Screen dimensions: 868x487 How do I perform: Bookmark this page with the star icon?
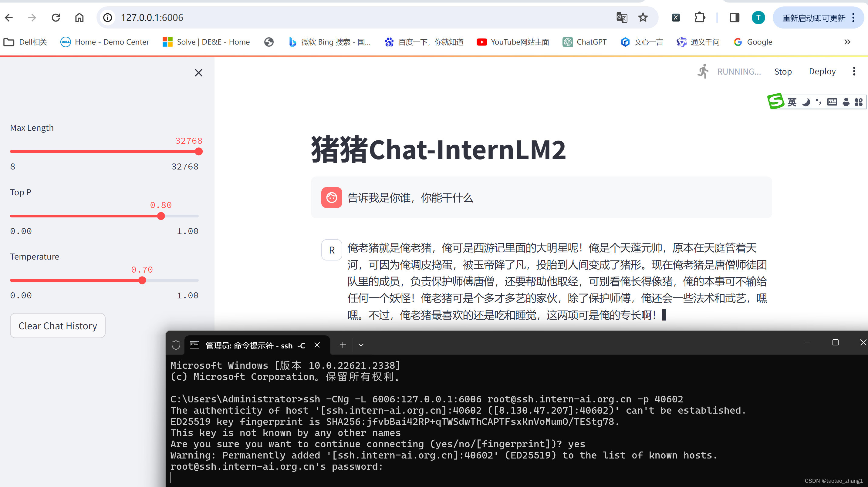point(643,17)
